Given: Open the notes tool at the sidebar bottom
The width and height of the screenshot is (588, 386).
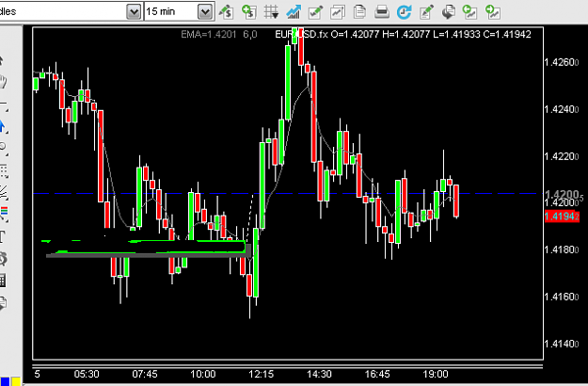Looking at the screenshot, I should click(x=3, y=303).
